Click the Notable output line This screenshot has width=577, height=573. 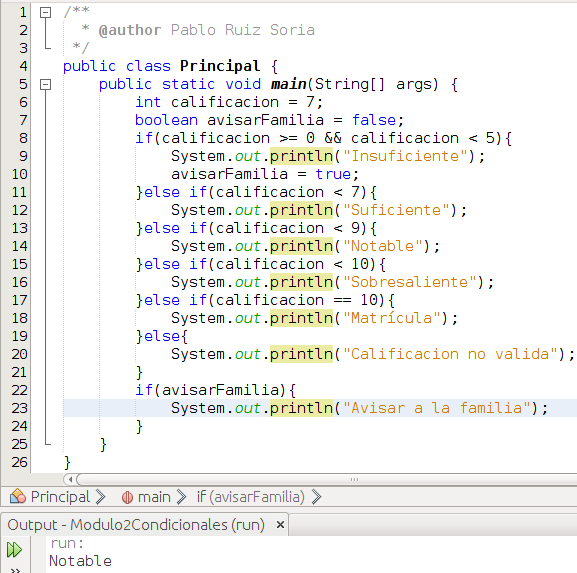(x=80, y=561)
